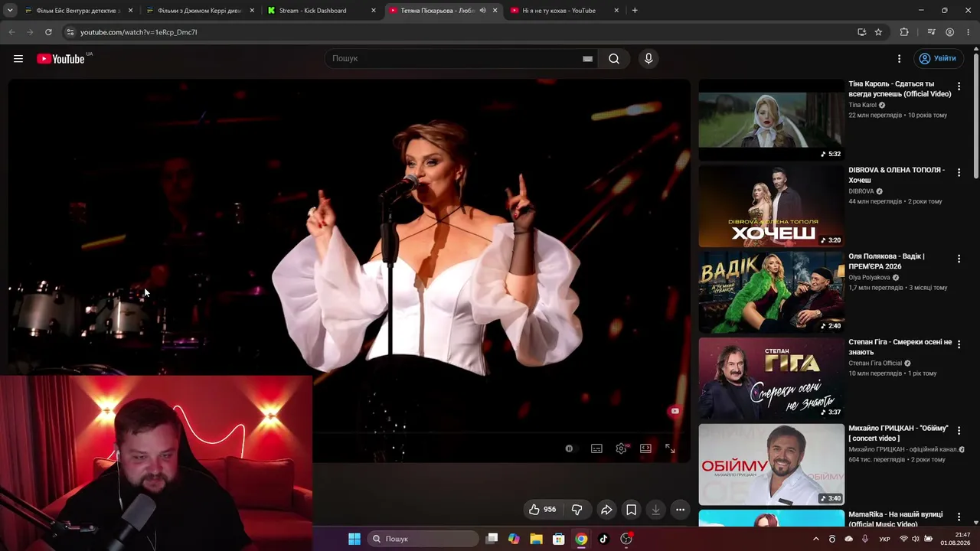View site information icon in address bar
980x551 pixels.
point(70,32)
